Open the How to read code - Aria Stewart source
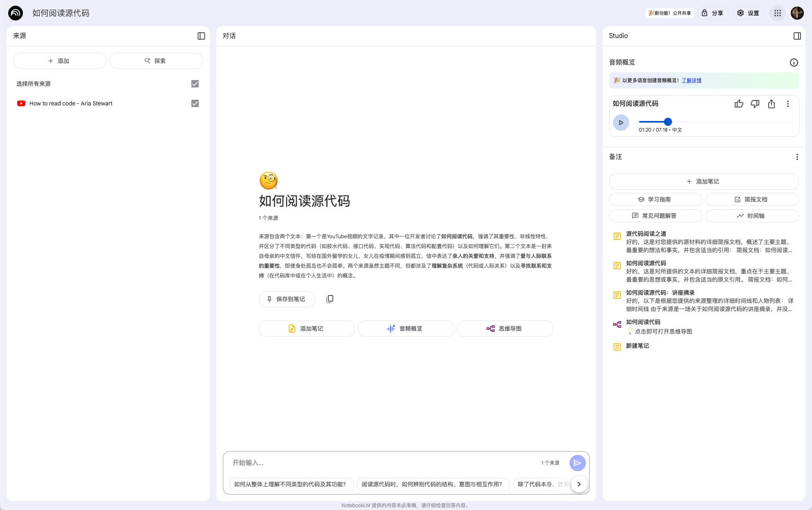This screenshot has width=812, height=510. (x=71, y=103)
